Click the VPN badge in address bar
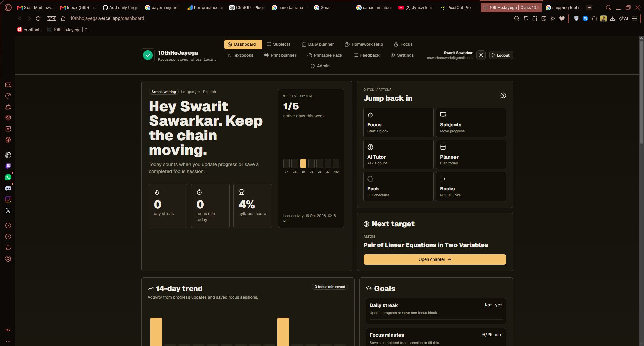The height and width of the screenshot is (346, 644). click(x=52, y=19)
